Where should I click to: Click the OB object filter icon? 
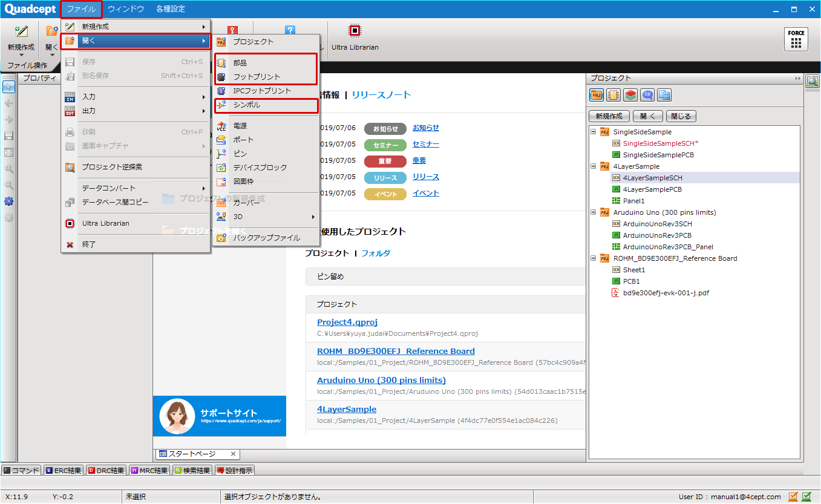[x=647, y=95]
